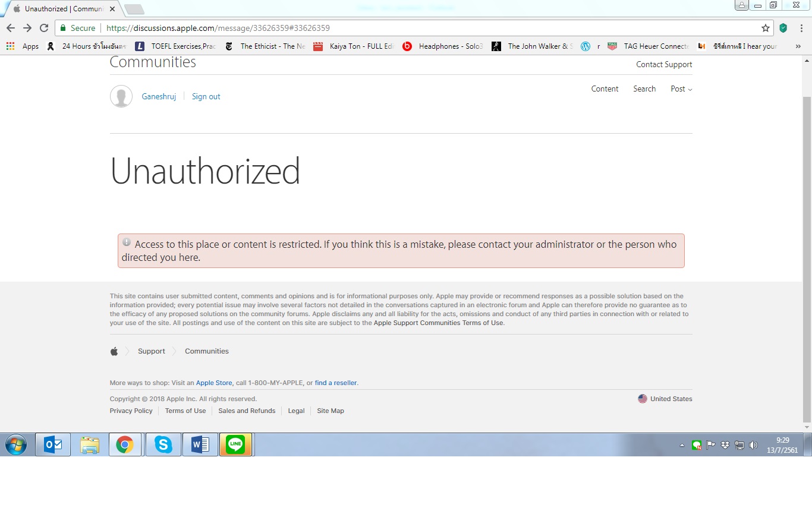Open a new browser tab

coord(134,9)
